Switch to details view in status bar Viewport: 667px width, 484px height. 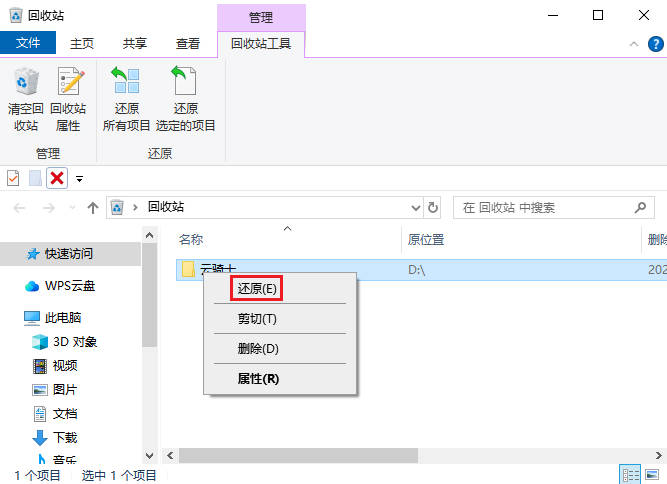632,474
